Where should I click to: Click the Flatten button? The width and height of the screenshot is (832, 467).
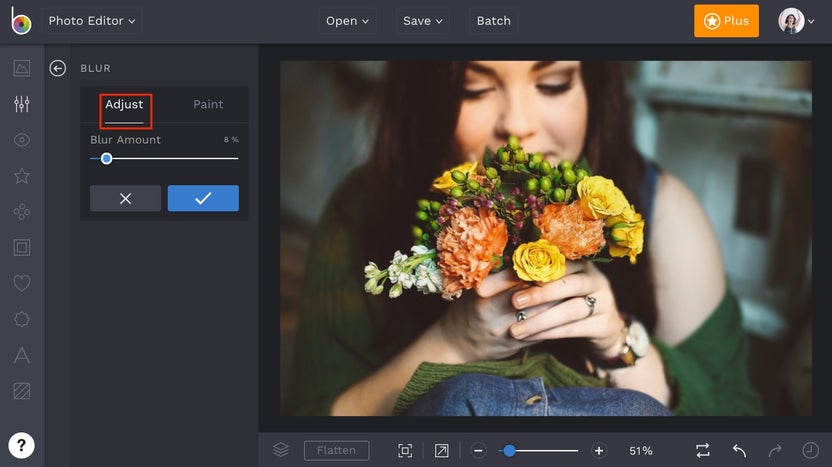point(336,451)
